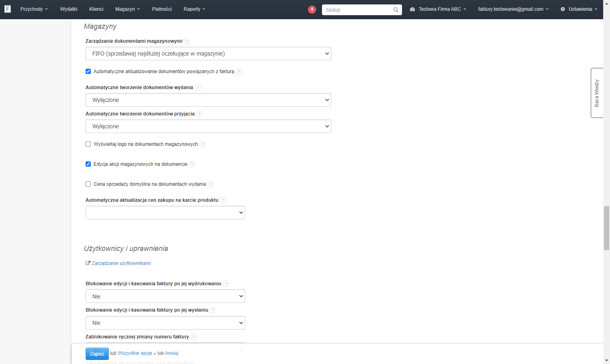
Task: Check Cena sprzedaży domyślna na dokumentach wydania
Action: [88, 184]
